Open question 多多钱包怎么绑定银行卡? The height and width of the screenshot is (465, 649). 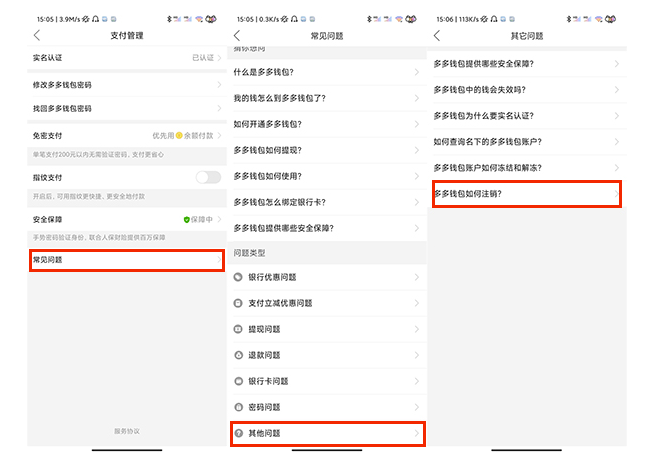(327, 202)
